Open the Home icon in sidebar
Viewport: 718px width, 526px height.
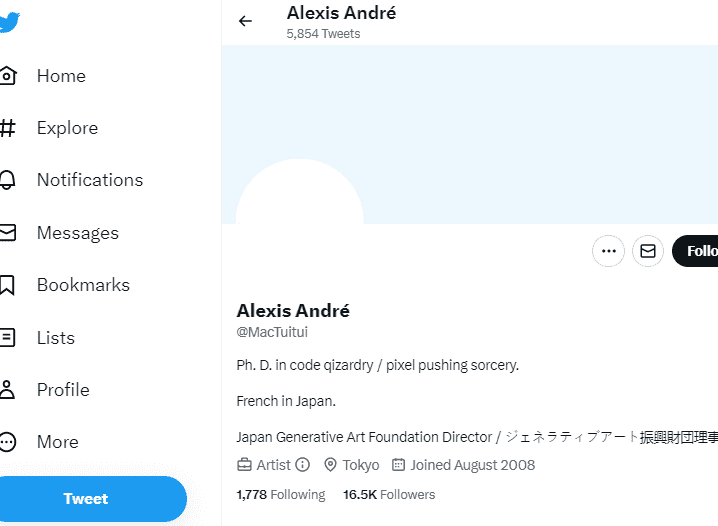8,76
